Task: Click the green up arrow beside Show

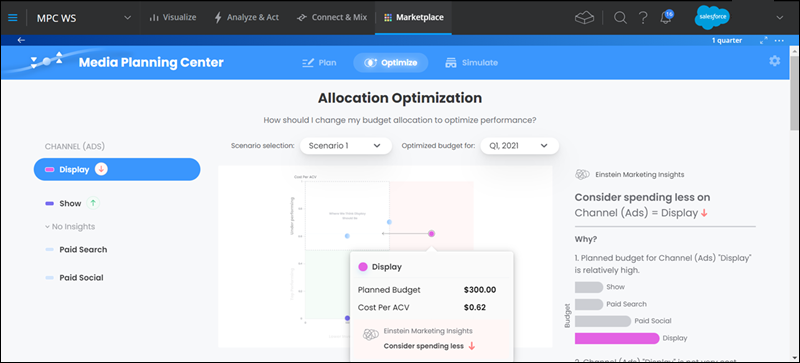Action: 93,203
